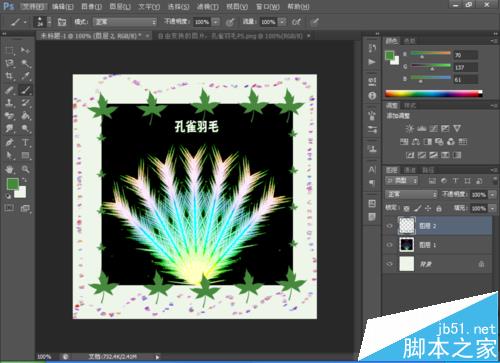Screen dimensions: 500x363
Task: Toggle the Brush panel from options bar
Action: (62, 22)
